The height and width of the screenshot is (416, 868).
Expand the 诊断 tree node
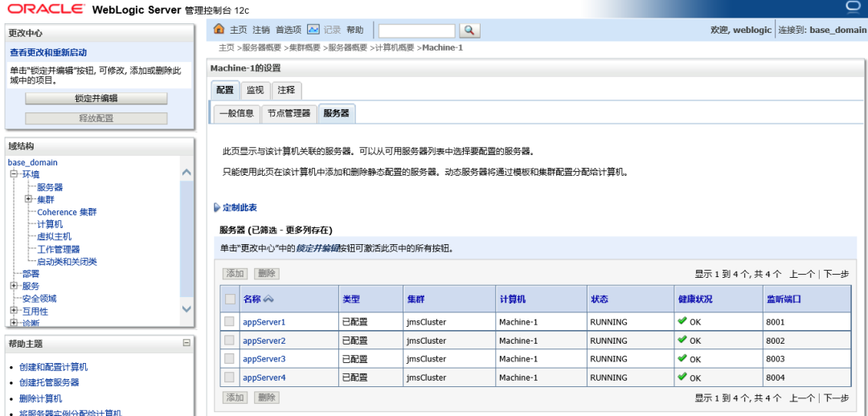pyautogui.click(x=14, y=322)
